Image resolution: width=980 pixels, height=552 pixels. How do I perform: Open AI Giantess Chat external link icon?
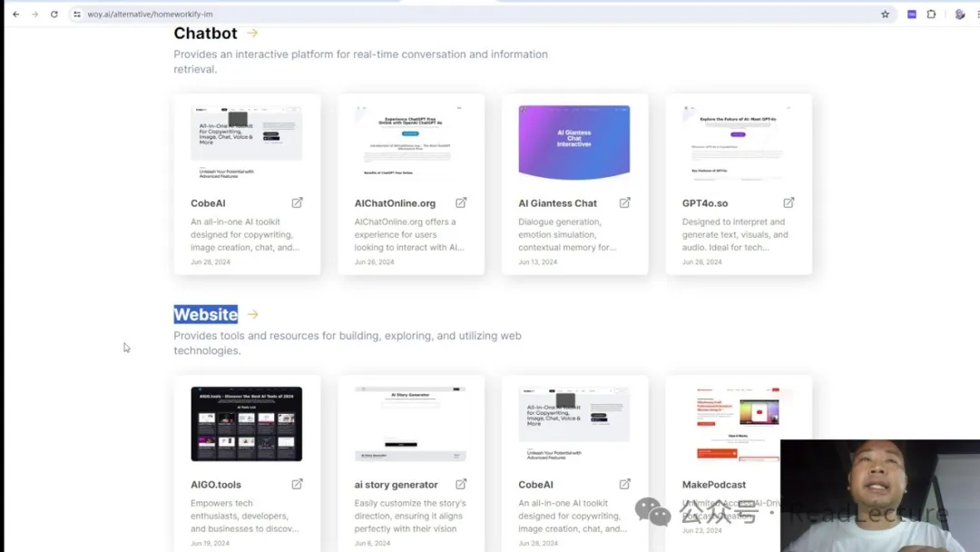click(624, 202)
